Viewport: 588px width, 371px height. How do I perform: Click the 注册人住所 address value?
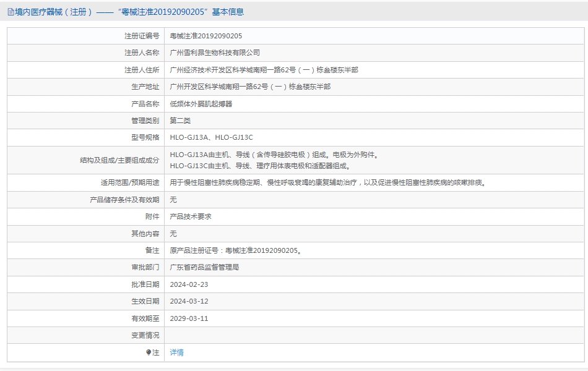(264, 70)
